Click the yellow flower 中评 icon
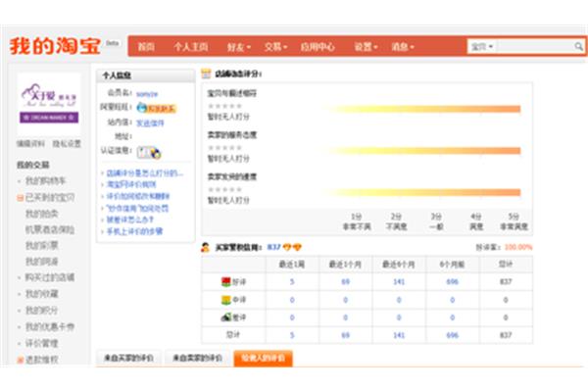The height and width of the screenshot is (392, 588). coord(225,300)
